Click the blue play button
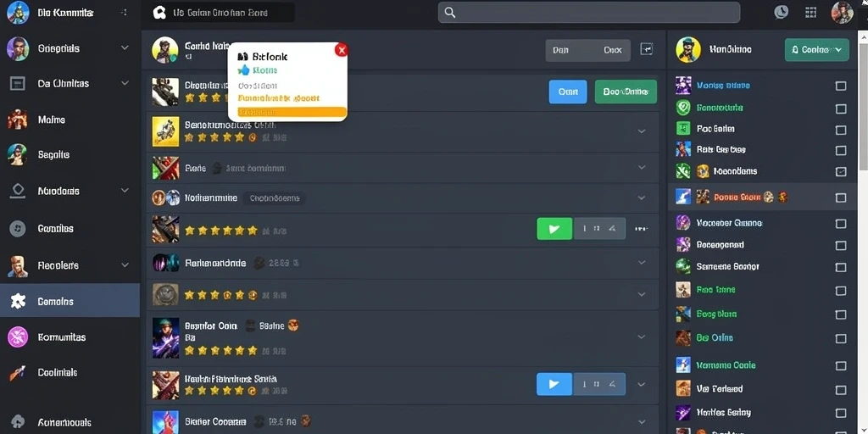868x434 pixels. click(x=554, y=384)
